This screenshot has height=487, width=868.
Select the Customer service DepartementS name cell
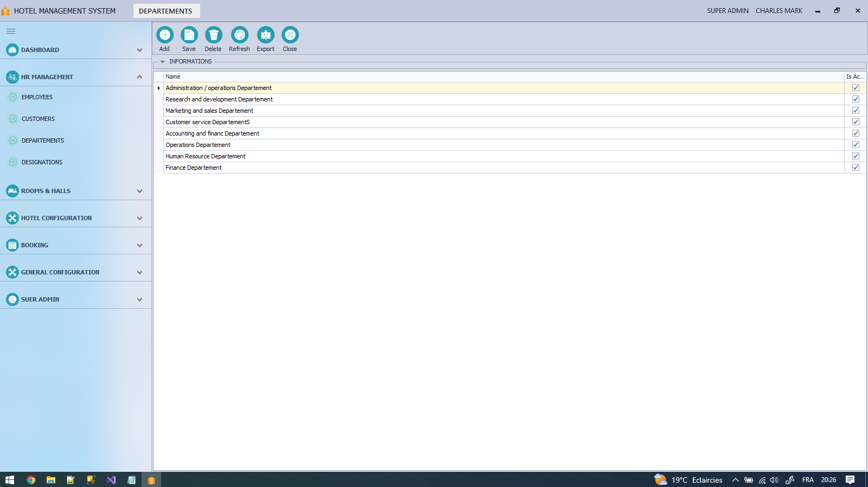pos(503,122)
